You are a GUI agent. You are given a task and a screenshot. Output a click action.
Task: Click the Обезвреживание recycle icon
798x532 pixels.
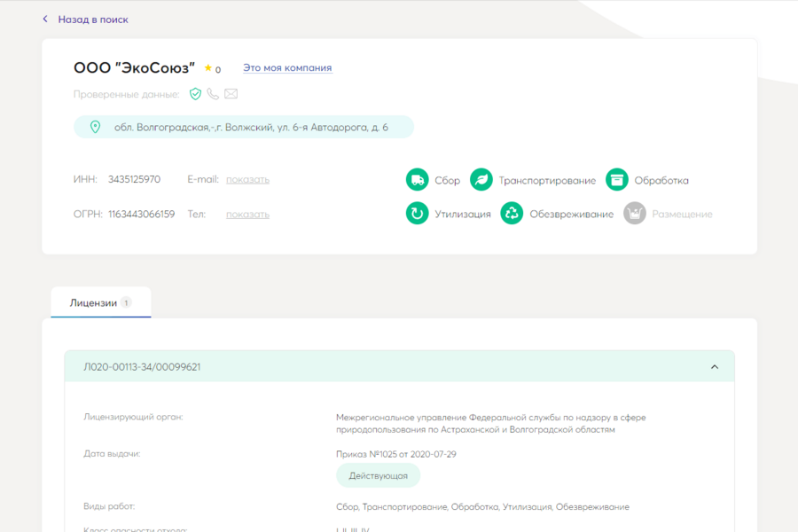point(512,214)
